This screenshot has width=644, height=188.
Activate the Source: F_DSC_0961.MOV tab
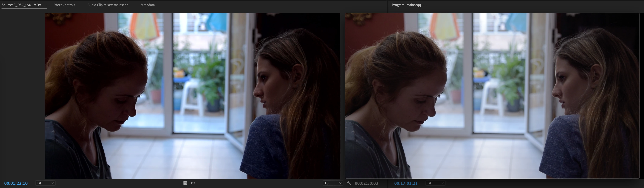[x=21, y=5]
